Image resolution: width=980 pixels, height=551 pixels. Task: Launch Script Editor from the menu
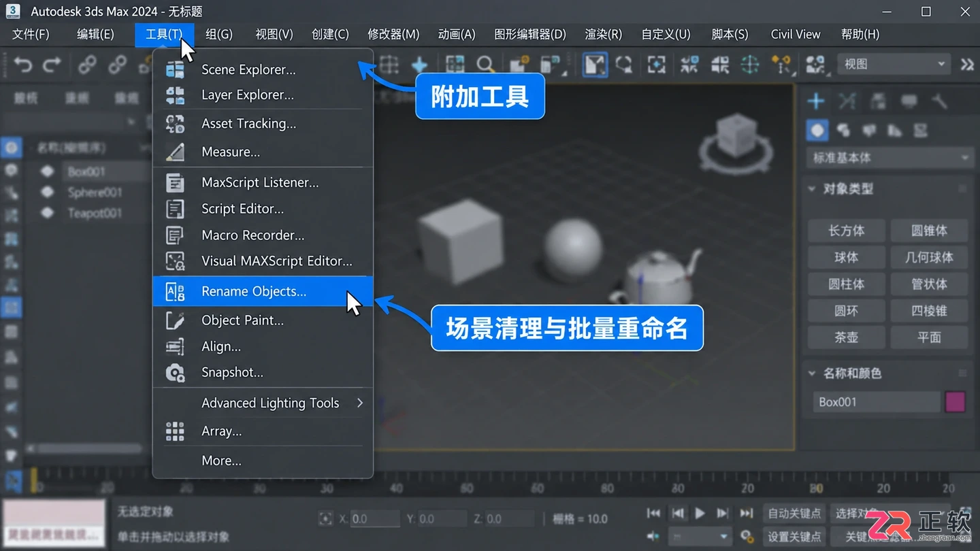(x=263, y=209)
